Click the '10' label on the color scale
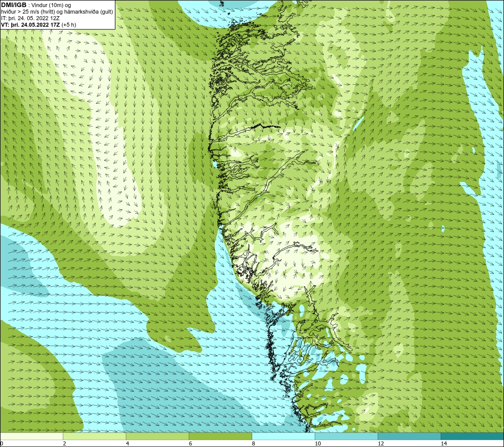This screenshot has height=447, width=504. [318, 443]
